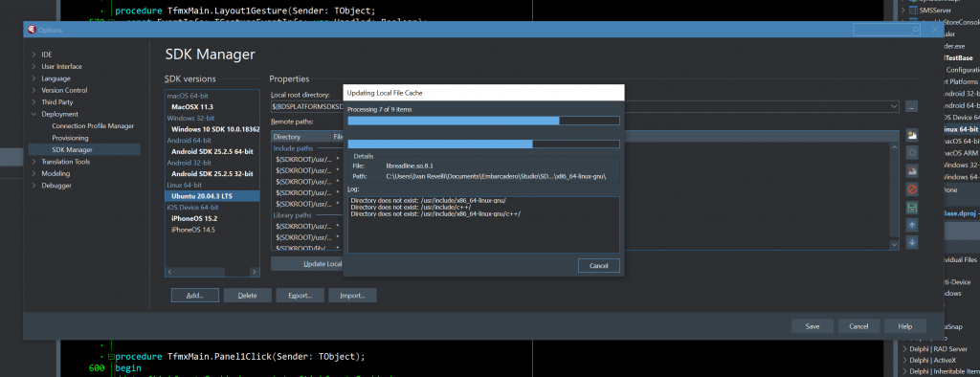Expand the Language options node

point(33,78)
